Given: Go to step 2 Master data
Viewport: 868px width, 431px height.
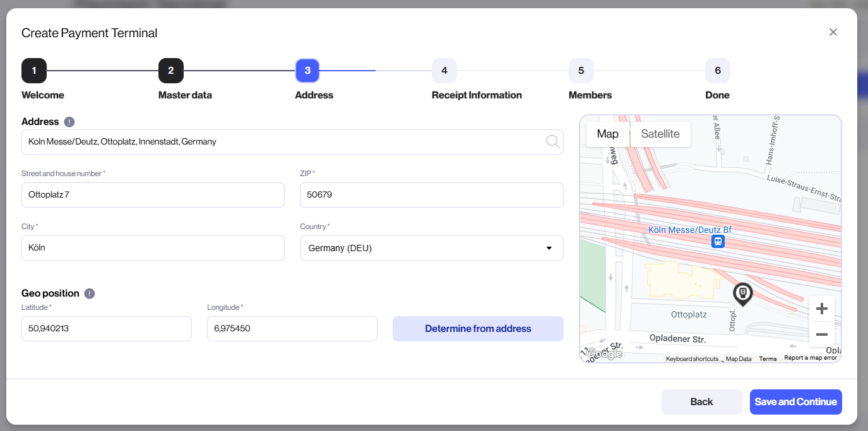Looking at the screenshot, I should click(x=171, y=71).
